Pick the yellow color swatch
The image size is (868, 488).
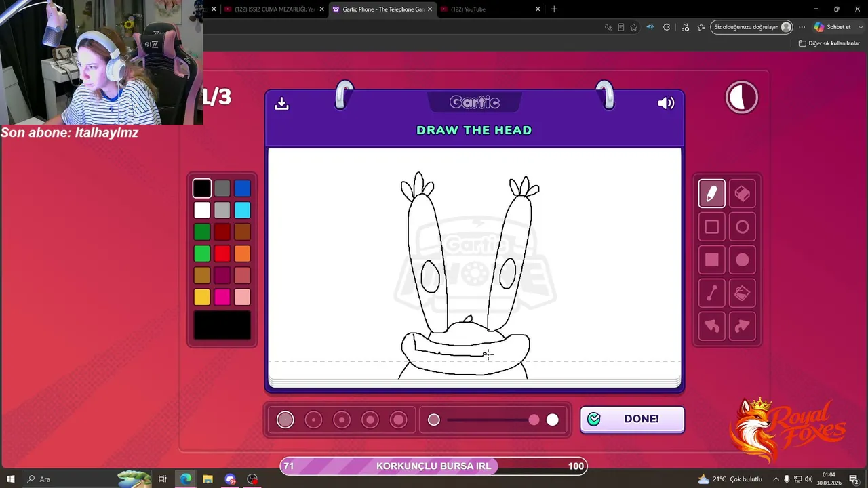point(202,297)
